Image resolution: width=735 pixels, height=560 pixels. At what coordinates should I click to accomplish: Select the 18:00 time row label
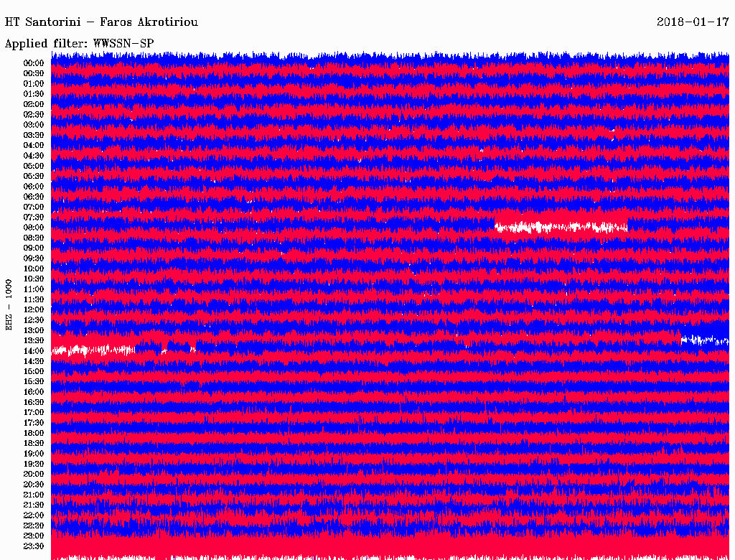tap(34, 434)
